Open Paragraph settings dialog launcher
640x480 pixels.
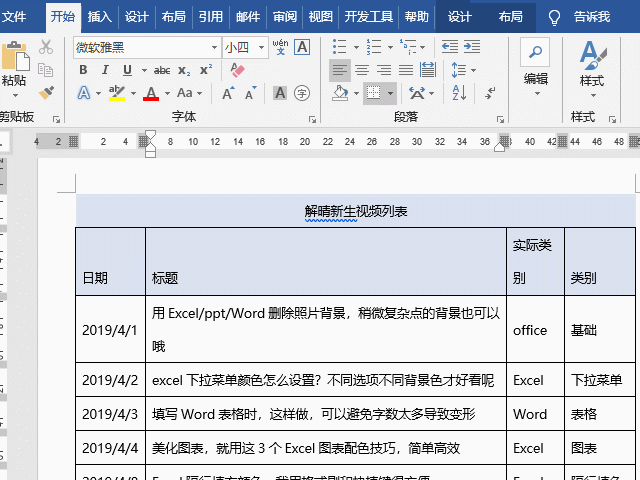pyautogui.click(x=500, y=120)
